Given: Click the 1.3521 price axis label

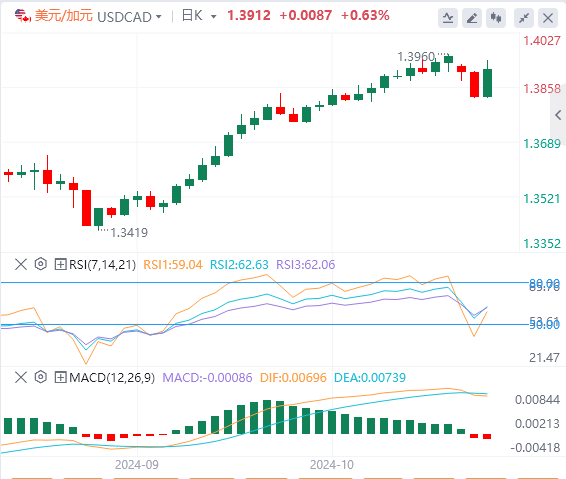Looking at the screenshot, I should (x=542, y=199).
